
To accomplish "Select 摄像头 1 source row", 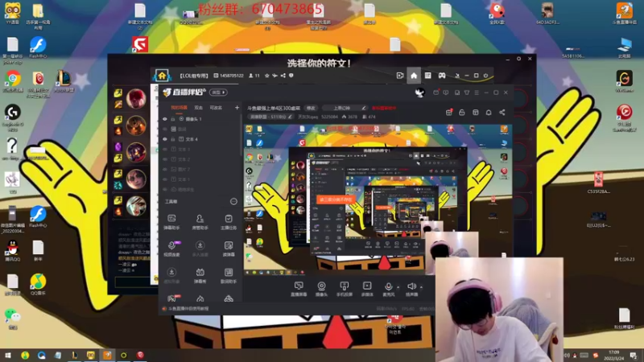I will click(x=200, y=119).
